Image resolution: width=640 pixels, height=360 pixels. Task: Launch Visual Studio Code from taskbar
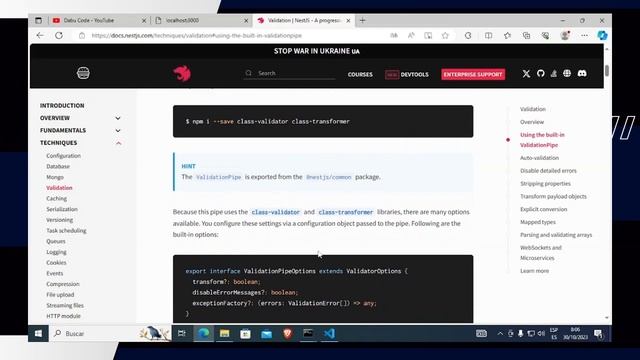click(329, 333)
